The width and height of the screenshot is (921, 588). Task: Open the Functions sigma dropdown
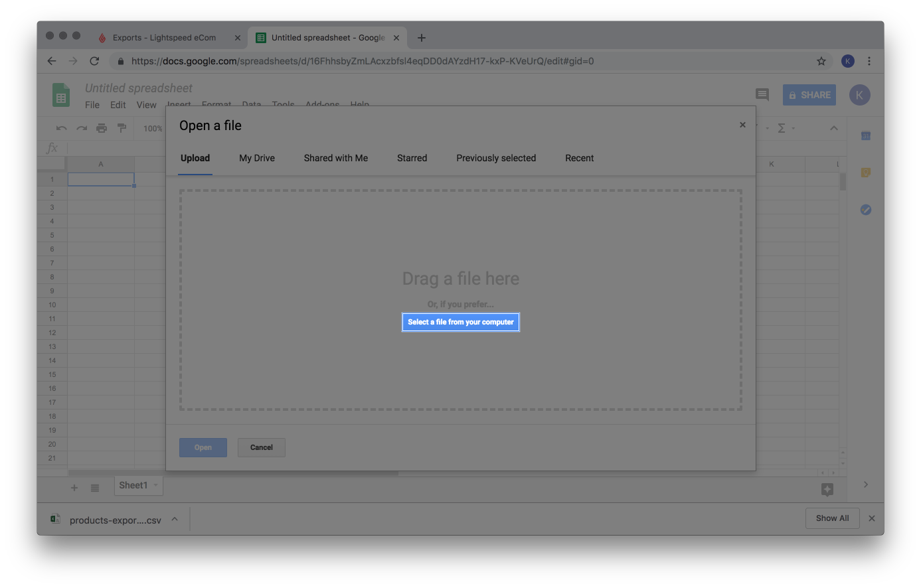(786, 128)
